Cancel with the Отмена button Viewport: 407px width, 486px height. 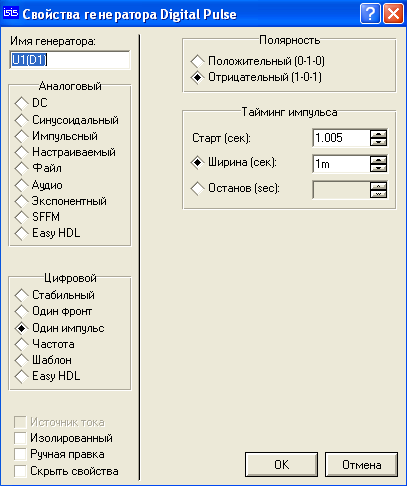[x=361, y=464]
